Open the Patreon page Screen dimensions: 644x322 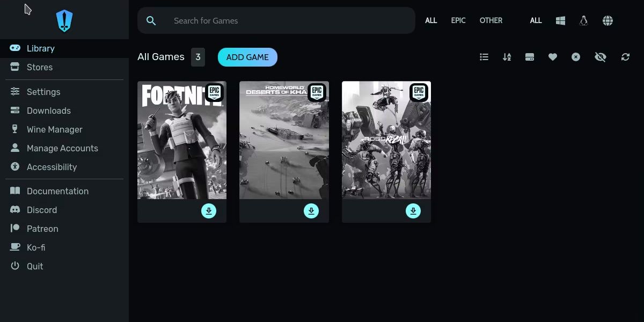click(x=42, y=229)
